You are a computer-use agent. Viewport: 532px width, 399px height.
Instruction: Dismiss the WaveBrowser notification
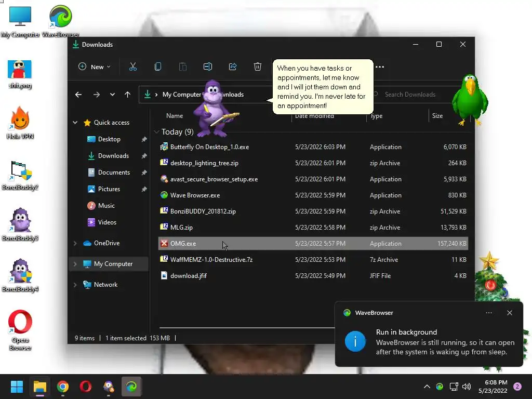tap(510, 313)
